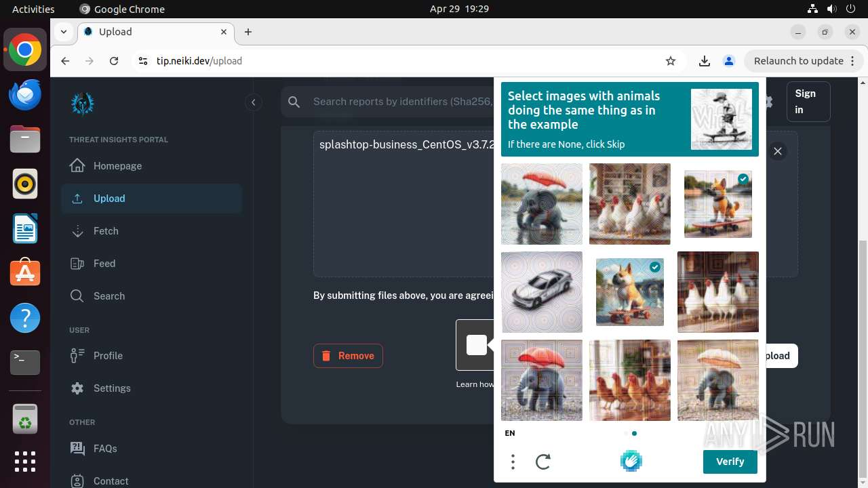This screenshot has width=868, height=488.
Task: Deselect checked center dog skateboard image
Action: pos(630,292)
